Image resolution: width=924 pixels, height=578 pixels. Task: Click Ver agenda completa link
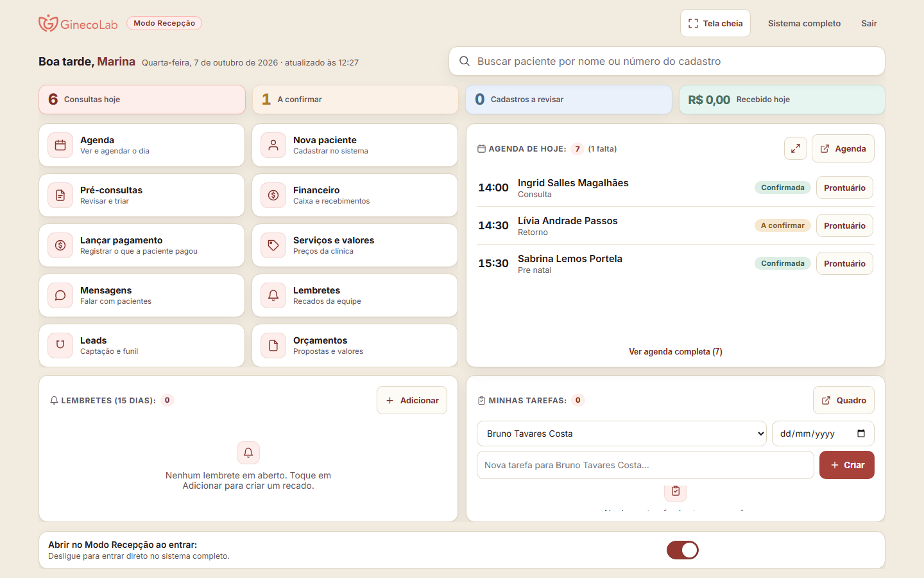click(x=676, y=351)
